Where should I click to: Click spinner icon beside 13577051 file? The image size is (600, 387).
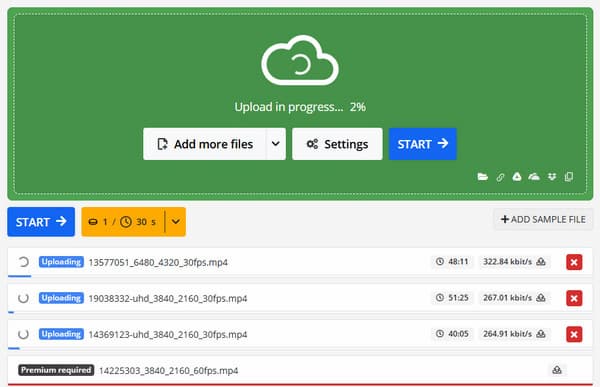click(23, 262)
